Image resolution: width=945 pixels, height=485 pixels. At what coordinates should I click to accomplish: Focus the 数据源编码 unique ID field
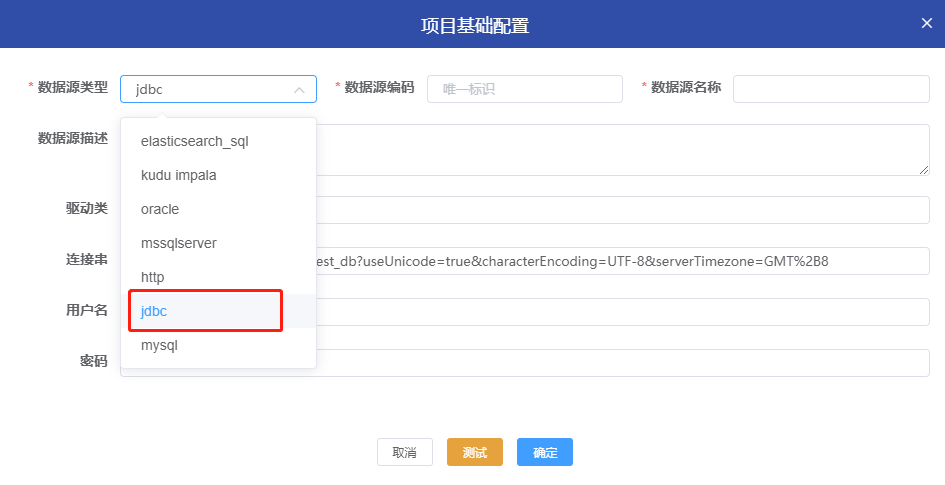pyautogui.click(x=524, y=89)
